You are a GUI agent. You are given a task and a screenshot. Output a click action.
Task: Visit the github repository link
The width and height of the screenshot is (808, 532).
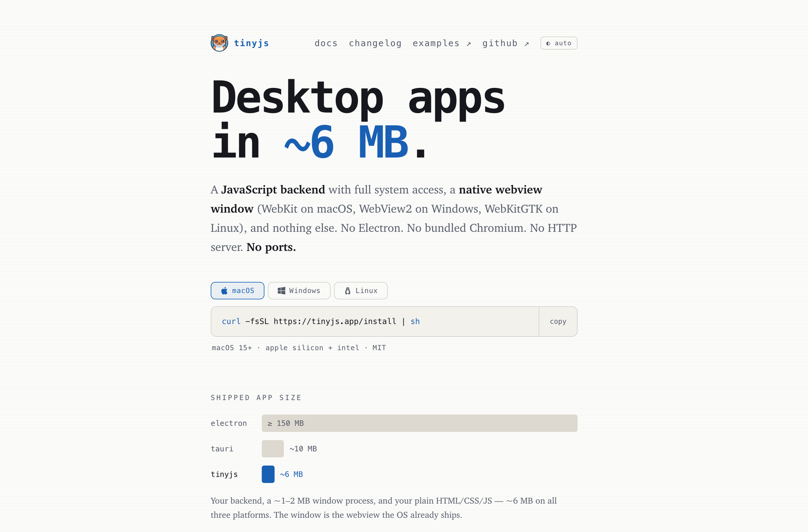[x=506, y=43]
